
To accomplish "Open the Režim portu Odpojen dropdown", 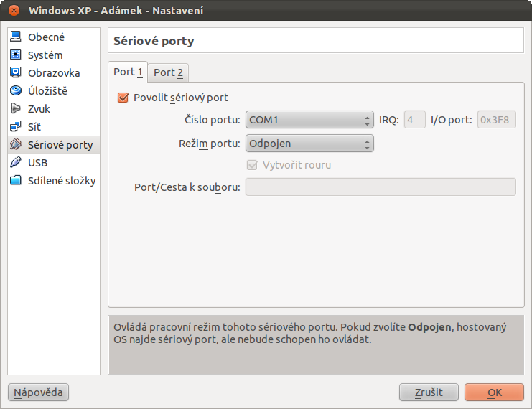I will click(x=309, y=144).
